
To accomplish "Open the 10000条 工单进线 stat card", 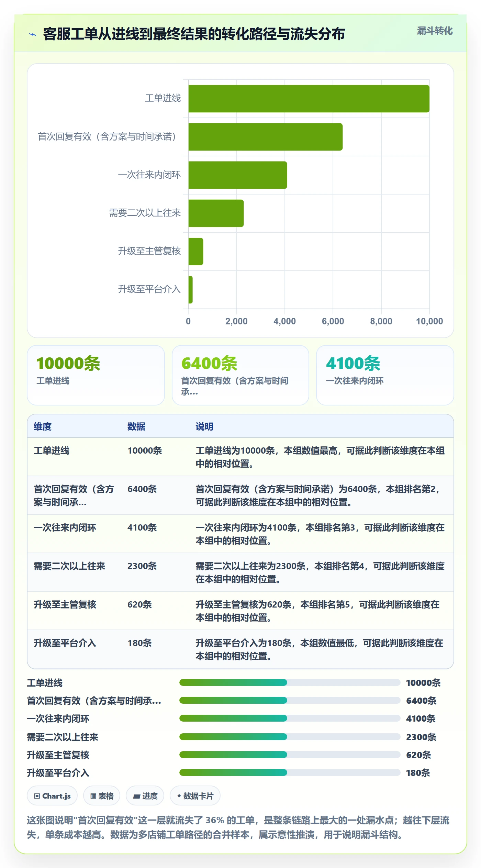I will (96, 375).
